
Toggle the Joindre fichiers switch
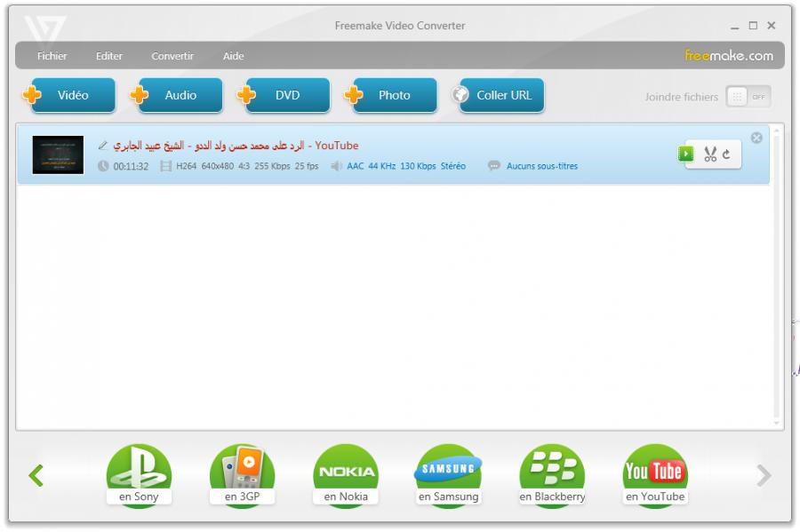748,97
